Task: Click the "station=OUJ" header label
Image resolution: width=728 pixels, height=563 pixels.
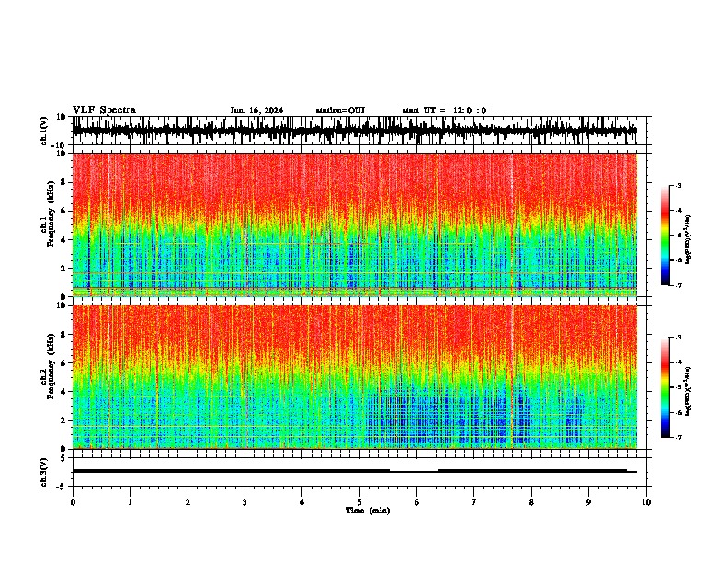Action: pos(340,110)
